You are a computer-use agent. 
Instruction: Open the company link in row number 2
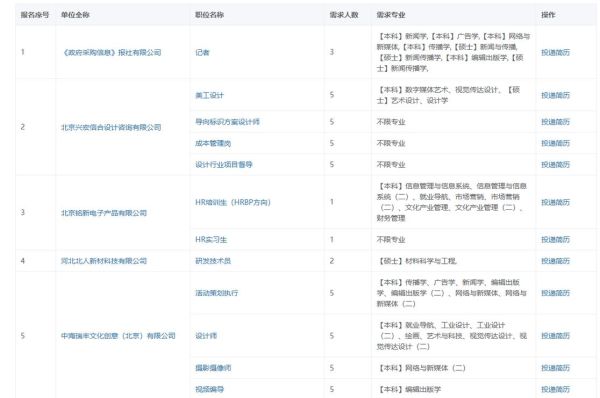coord(111,127)
